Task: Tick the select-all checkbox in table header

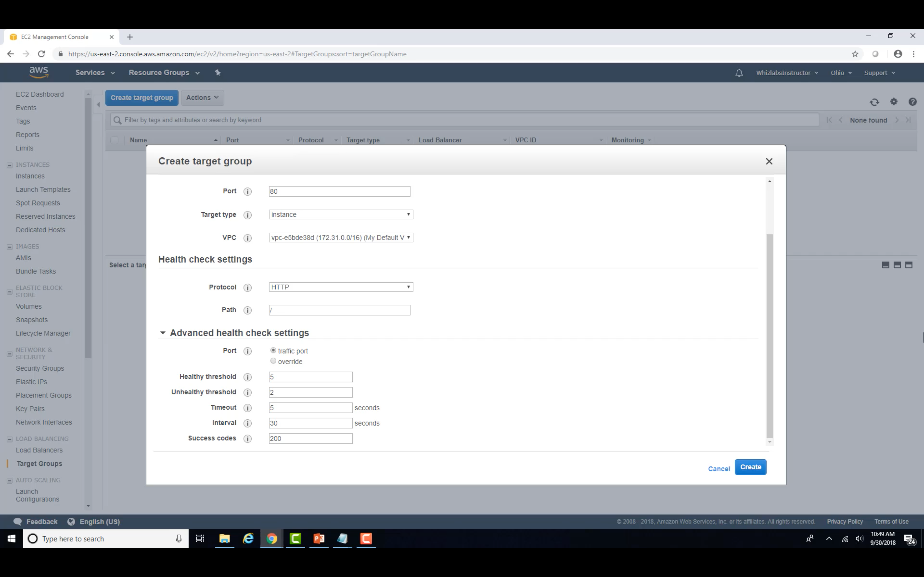Action: pos(114,140)
